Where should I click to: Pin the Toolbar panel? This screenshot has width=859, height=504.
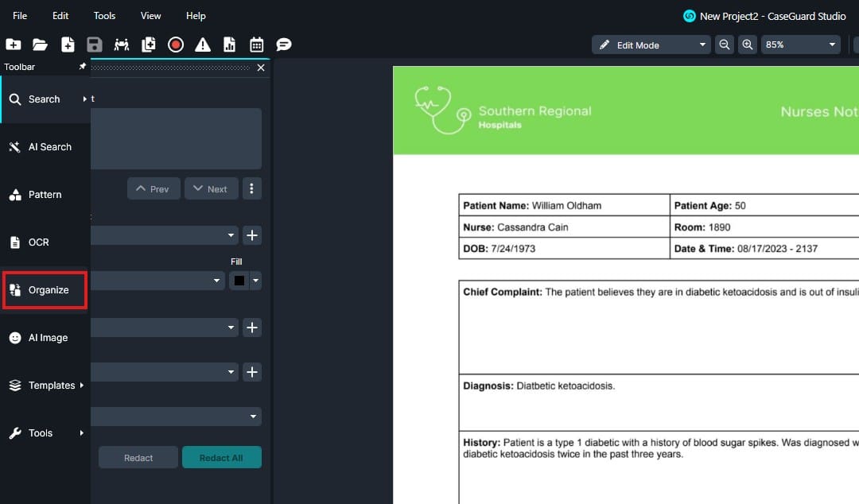pyautogui.click(x=82, y=66)
